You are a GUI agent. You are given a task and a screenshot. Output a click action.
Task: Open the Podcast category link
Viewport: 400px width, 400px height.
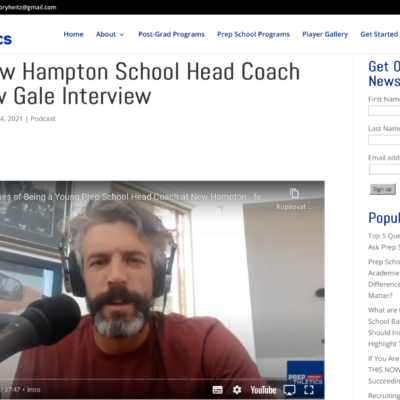43,119
